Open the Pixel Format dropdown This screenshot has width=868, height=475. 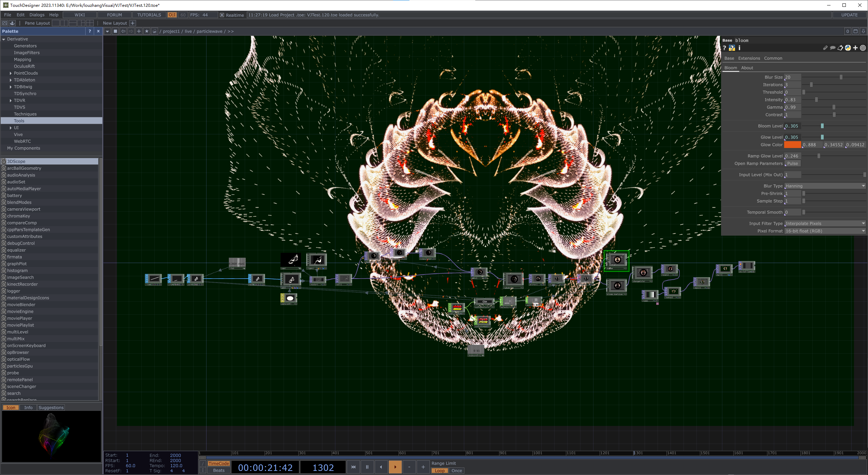coord(824,231)
